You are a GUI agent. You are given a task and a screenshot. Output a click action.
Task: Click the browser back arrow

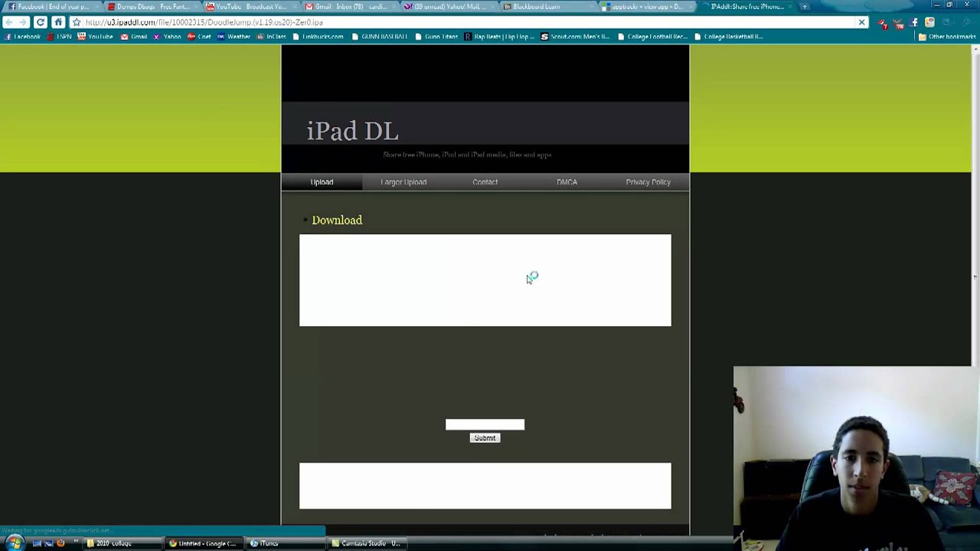(8, 22)
